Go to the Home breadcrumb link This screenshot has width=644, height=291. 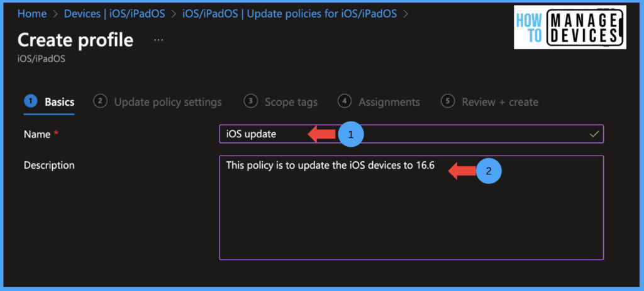[32, 14]
